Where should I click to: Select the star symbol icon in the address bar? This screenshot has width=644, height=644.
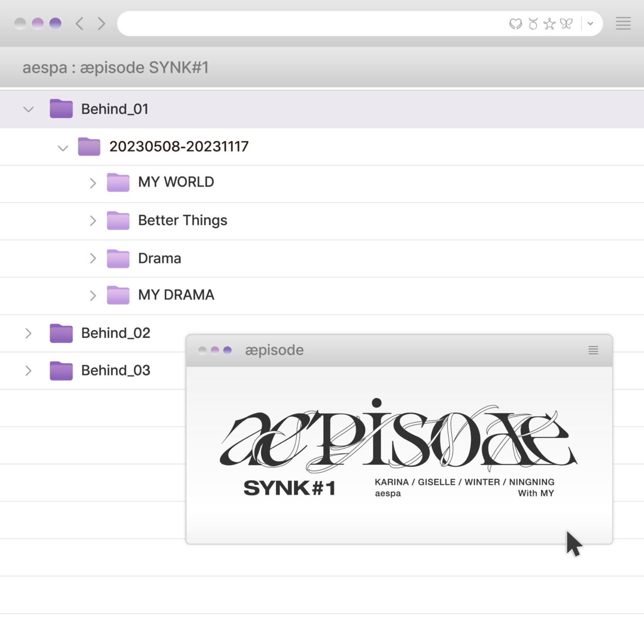(549, 23)
